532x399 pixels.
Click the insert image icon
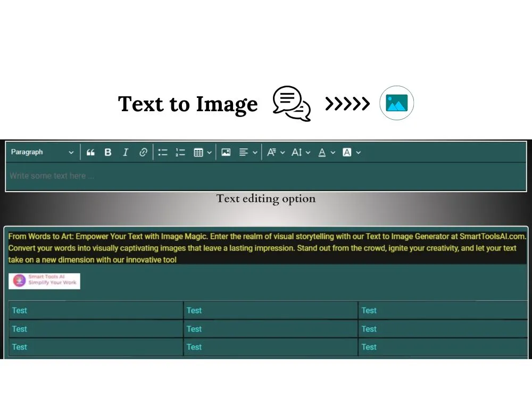click(x=226, y=153)
